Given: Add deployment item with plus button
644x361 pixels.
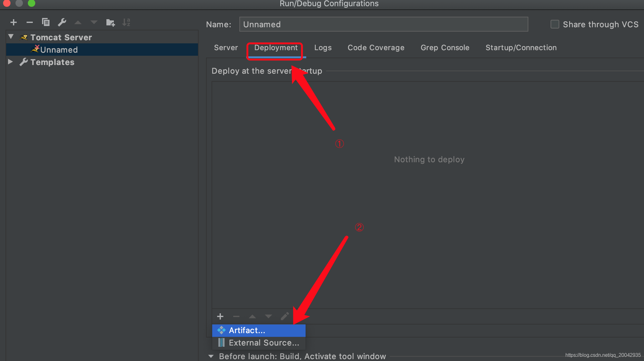Looking at the screenshot, I should coord(220,316).
